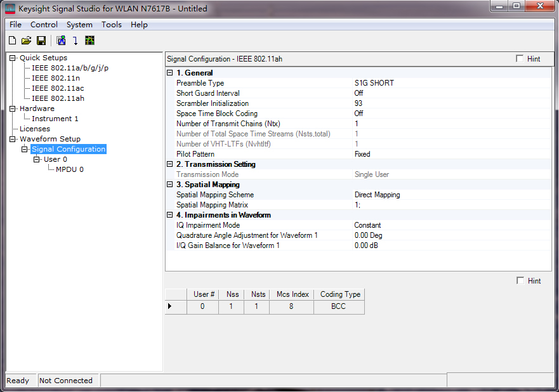The width and height of the screenshot is (559, 392).
Task: Select MPDU 0 in the tree
Action: coord(69,169)
